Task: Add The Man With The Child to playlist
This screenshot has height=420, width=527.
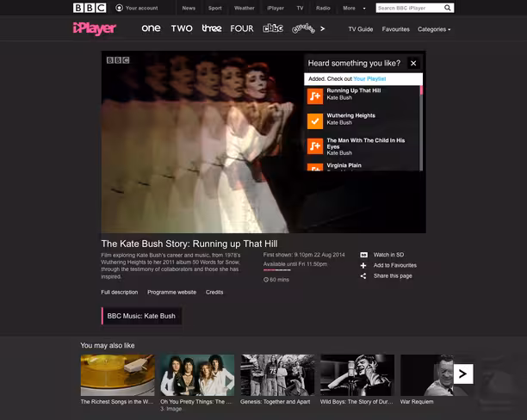Action: click(315, 146)
